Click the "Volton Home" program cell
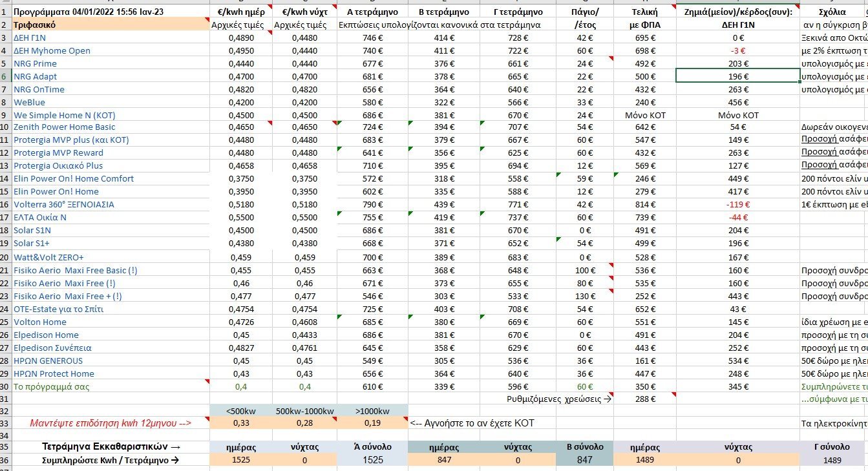Viewport: 868px width, 471px height. coord(110,322)
